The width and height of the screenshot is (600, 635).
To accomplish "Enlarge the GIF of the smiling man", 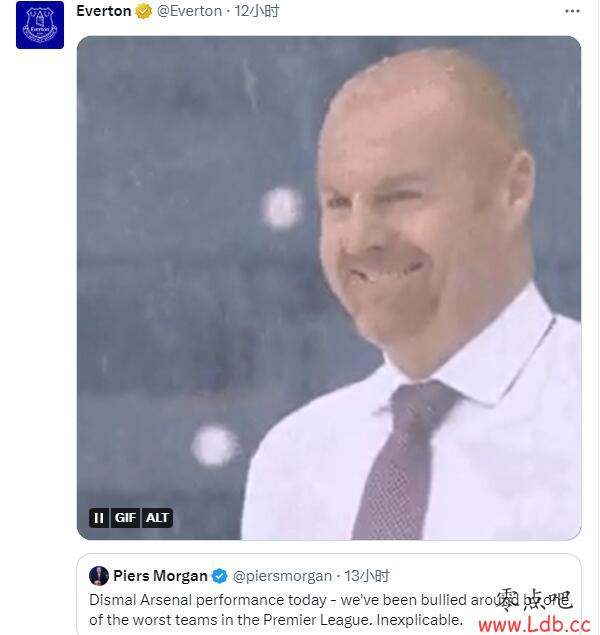I will tap(329, 288).
